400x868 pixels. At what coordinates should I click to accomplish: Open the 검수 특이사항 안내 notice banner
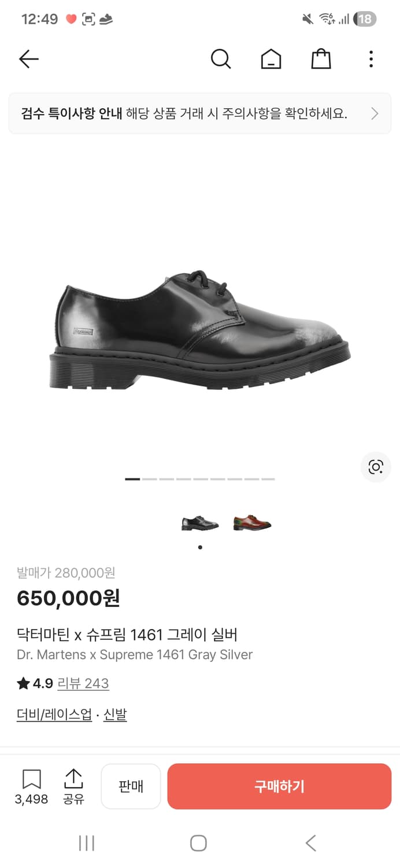pyautogui.click(x=200, y=113)
